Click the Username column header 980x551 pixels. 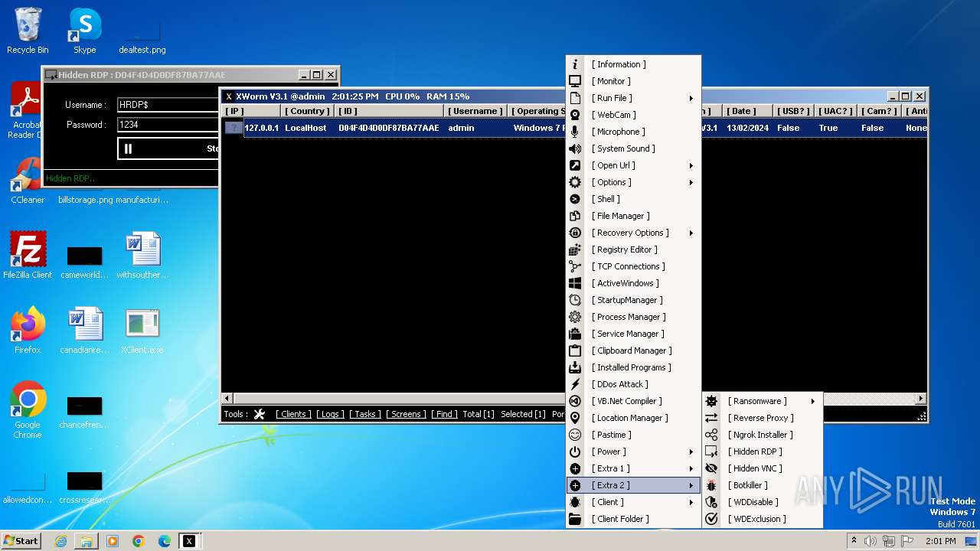(x=475, y=111)
